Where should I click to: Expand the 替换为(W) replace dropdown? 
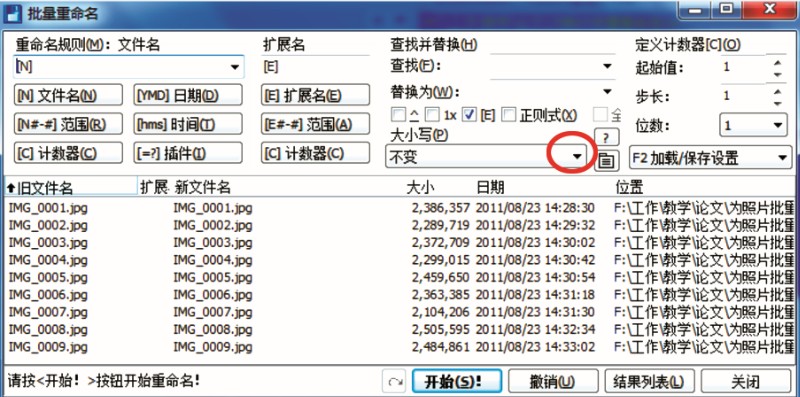[x=607, y=92]
